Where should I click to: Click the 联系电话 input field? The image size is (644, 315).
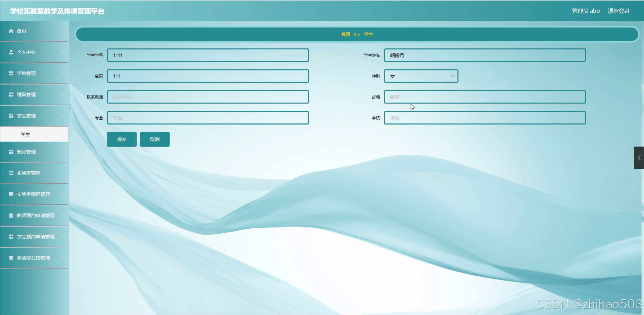click(x=208, y=97)
